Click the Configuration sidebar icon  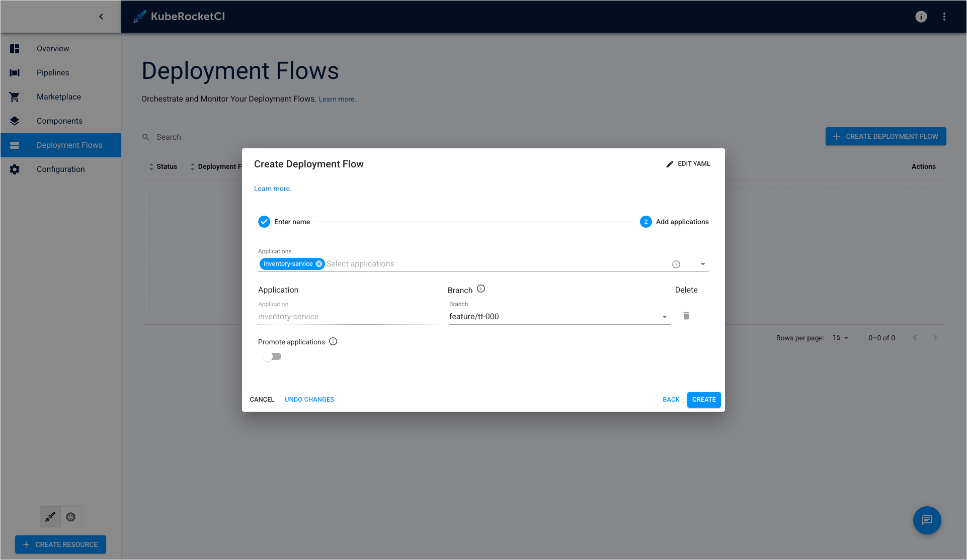(15, 169)
